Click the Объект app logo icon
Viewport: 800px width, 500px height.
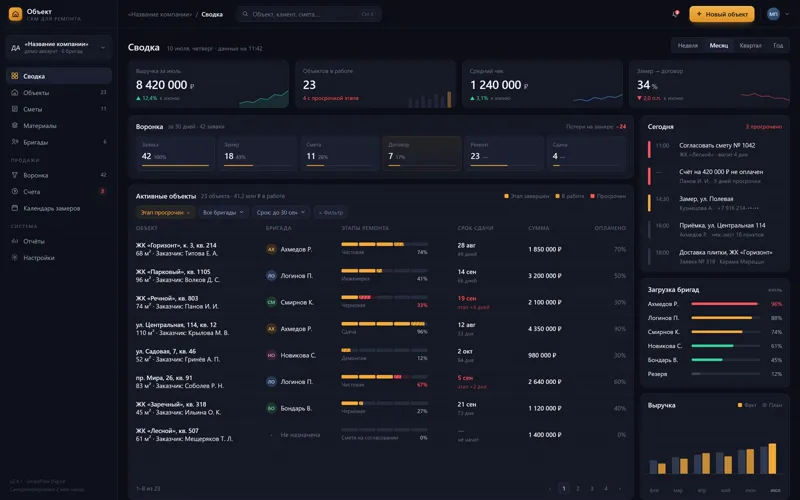point(15,14)
